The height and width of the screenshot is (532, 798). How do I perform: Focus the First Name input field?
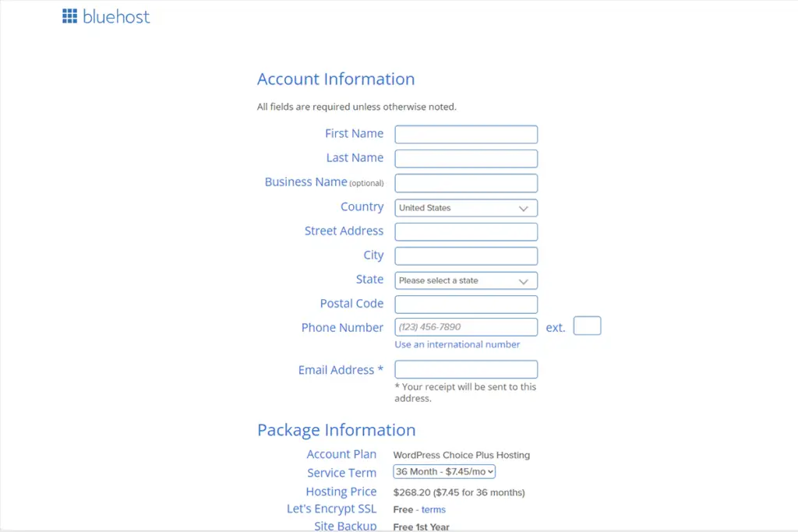point(466,134)
